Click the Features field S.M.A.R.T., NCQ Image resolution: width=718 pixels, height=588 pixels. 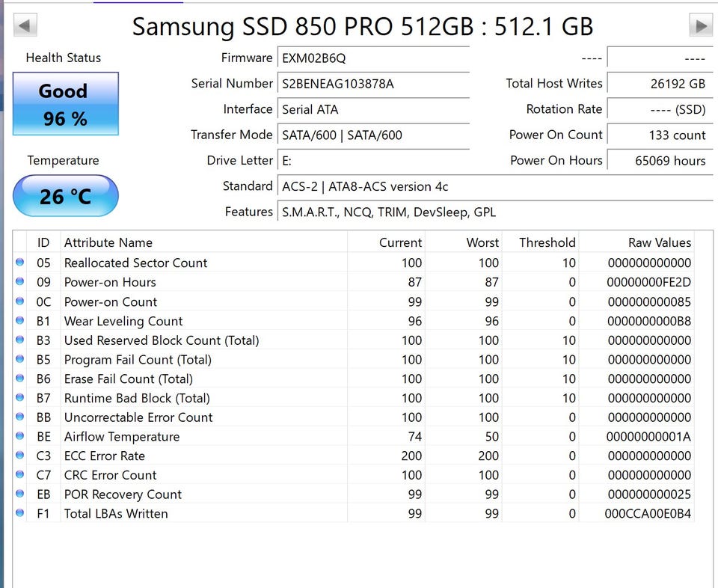click(x=495, y=212)
